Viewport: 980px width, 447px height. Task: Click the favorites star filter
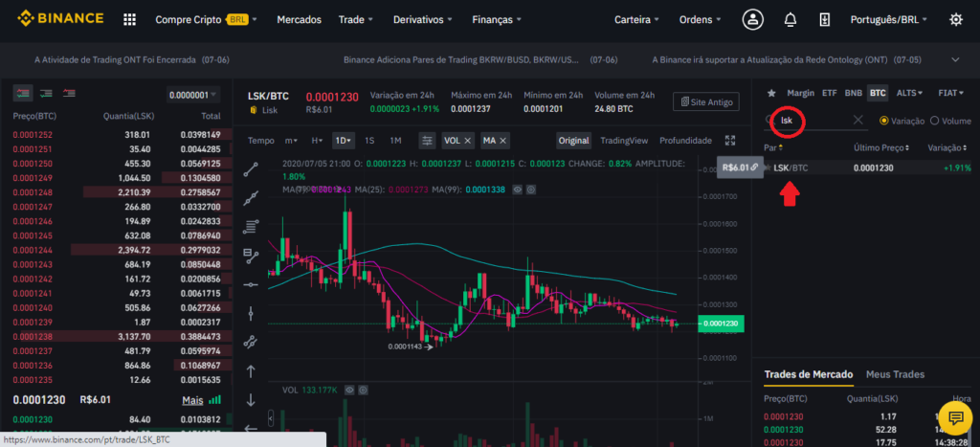pyautogui.click(x=771, y=93)
